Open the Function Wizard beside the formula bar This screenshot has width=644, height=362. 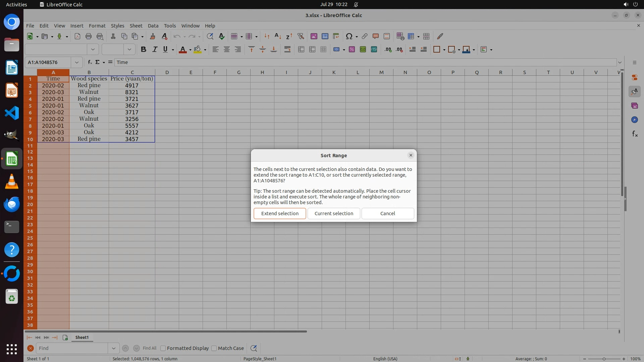pos(90,62)
